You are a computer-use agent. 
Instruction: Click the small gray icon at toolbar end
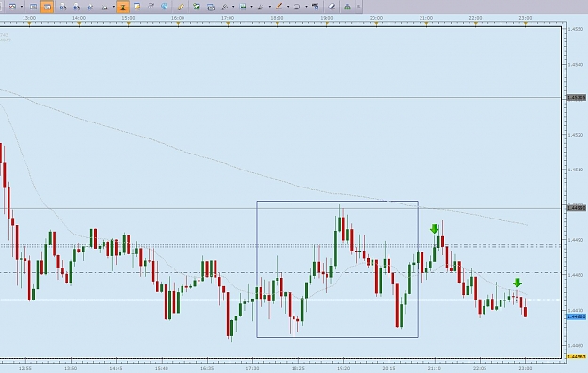coord(358,7)
